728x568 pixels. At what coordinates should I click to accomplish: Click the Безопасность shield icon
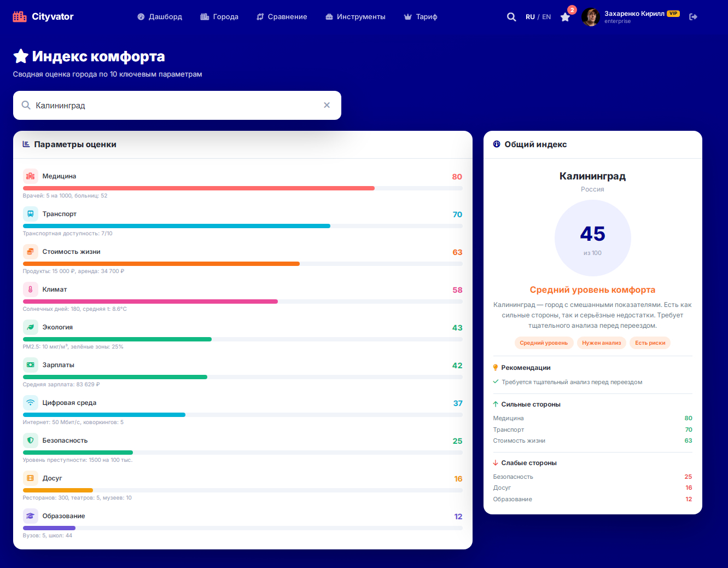(x=31, y=441)
